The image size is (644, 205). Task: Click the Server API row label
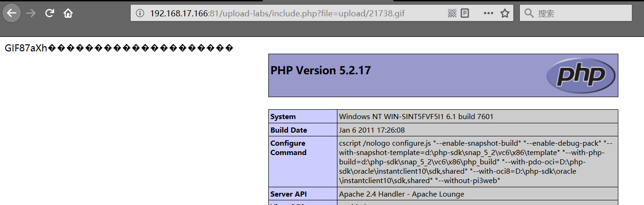click(288, 194)
